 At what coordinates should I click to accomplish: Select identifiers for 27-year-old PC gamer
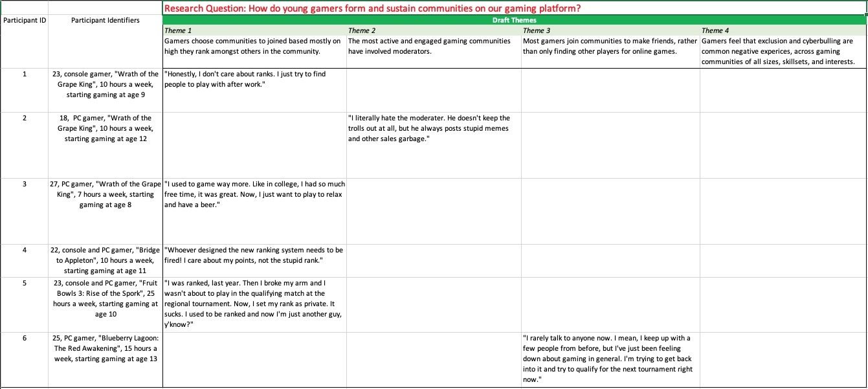(106, 211)
